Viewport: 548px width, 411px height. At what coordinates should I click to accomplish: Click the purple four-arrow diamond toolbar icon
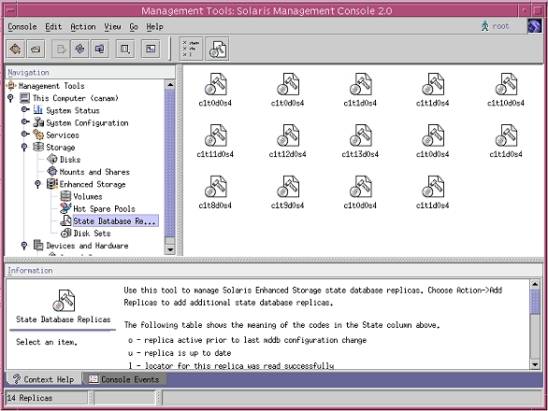point(80,49)
